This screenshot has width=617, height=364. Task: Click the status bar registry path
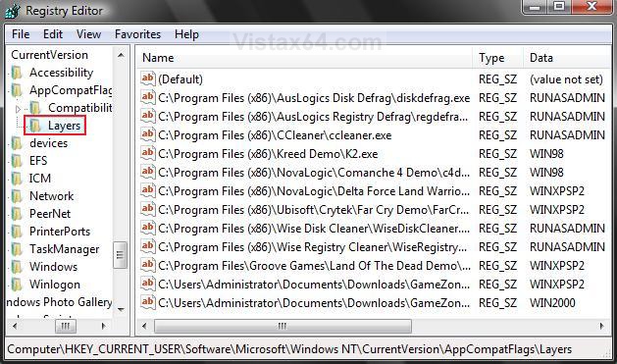click(289, 349)
